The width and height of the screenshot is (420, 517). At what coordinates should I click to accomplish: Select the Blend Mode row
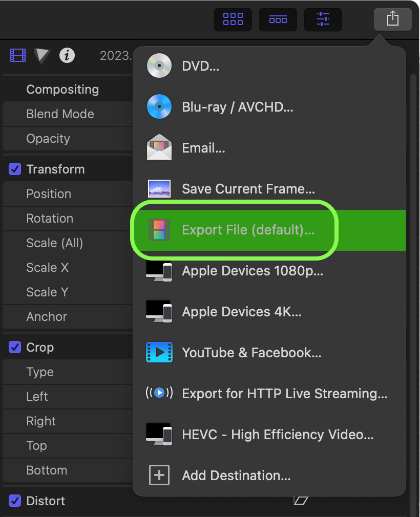tap(68, 114)
